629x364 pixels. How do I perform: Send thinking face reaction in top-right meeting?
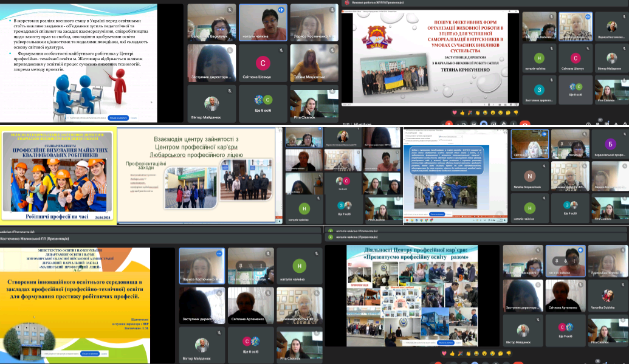[x=508, y=113]
